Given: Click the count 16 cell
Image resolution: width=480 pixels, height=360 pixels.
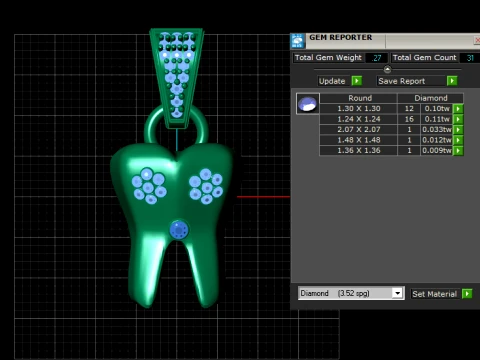Looking at the screenshot, I should pos(409,119).
